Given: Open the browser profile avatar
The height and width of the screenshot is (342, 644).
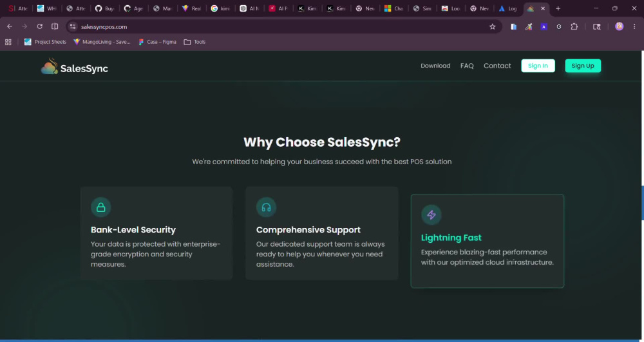Looking at the screenshot, I should point(620,26).
